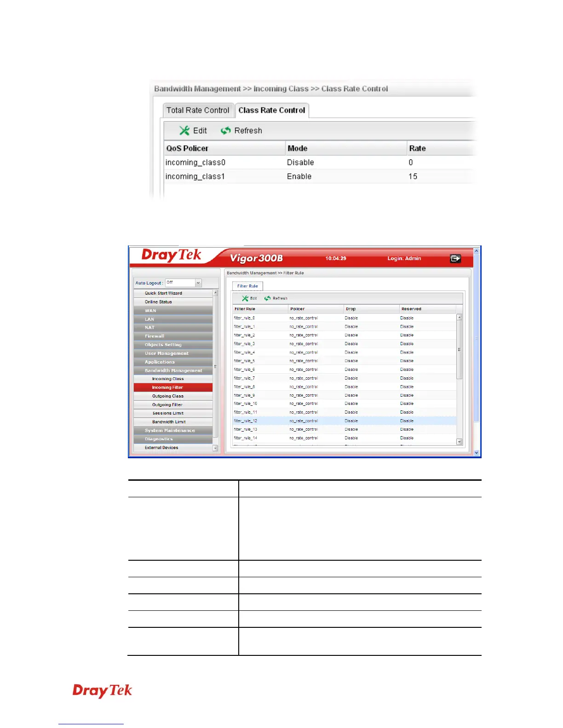Open Online Status in the sidebar
Image resolution: width=563 pixels, height=728 pixels.
pos(173,302)
